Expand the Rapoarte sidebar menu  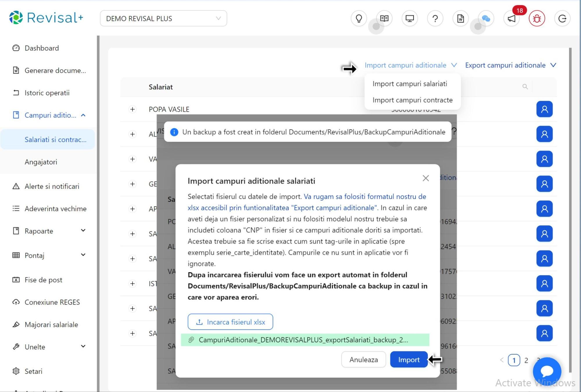click(x=49, y=231)
